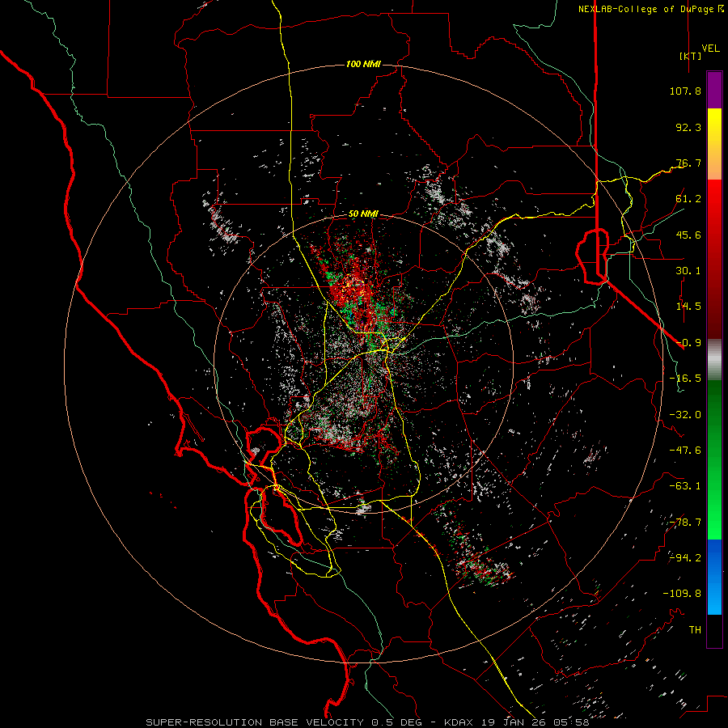728x728 pixels.
Task: Click the 45.6 velocity scale value
Action: click(688, 235)
